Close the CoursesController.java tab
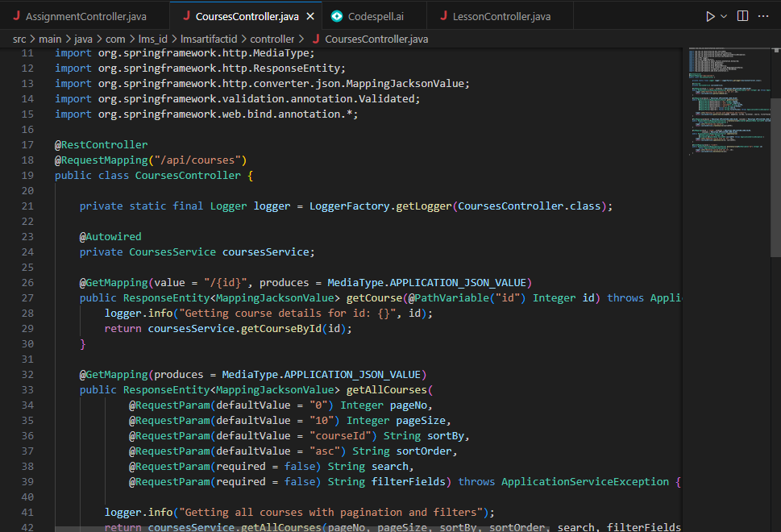This screenshot has height=532, width=781. (310, 15)
